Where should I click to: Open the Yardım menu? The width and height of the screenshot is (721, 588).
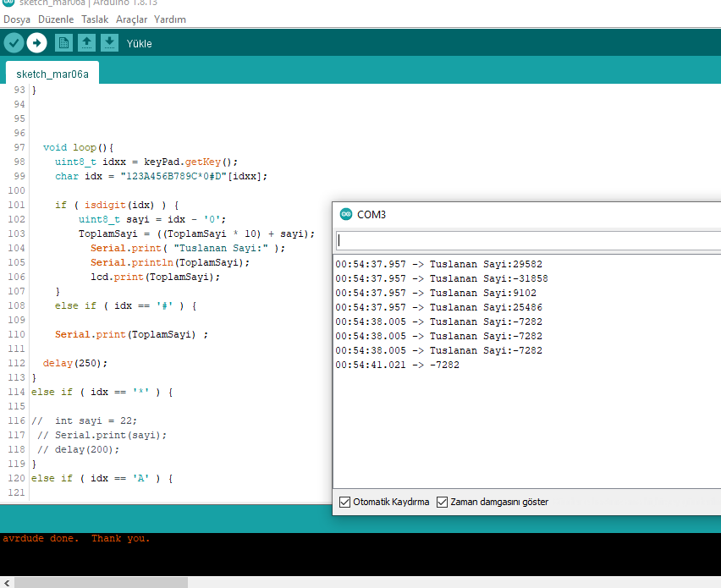(x=170, y=19)
